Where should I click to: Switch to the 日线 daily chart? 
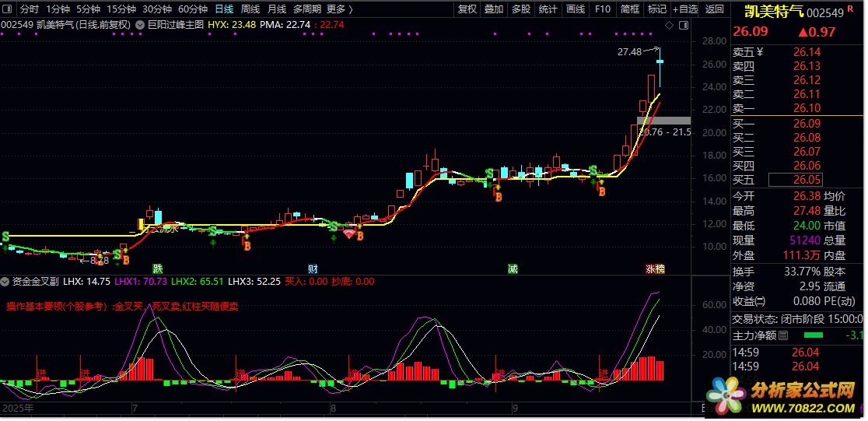click(224, 9)
